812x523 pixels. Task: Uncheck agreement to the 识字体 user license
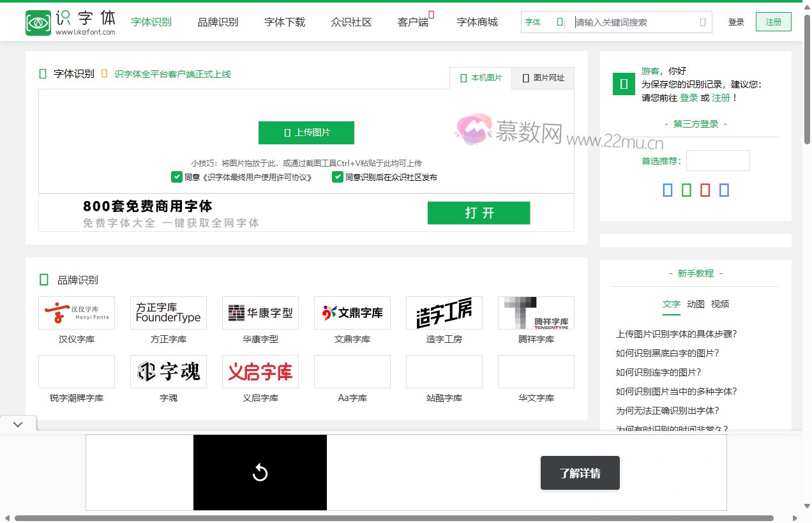tap(177, 176)
